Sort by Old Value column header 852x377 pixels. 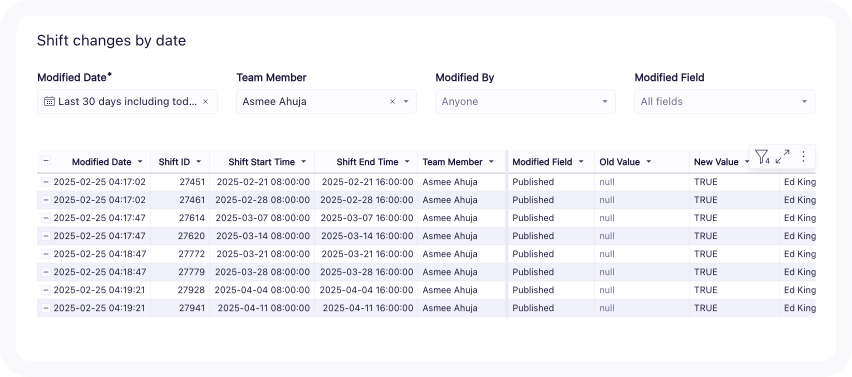(x=619, y=162)
